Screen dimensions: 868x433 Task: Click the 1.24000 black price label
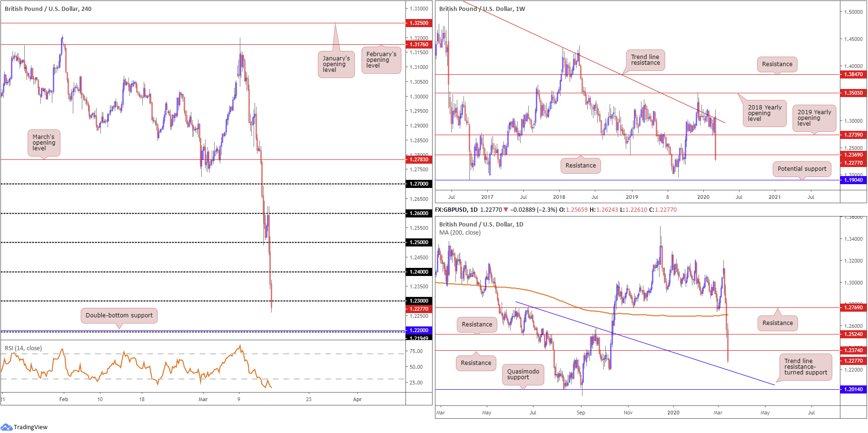[419, 272]
